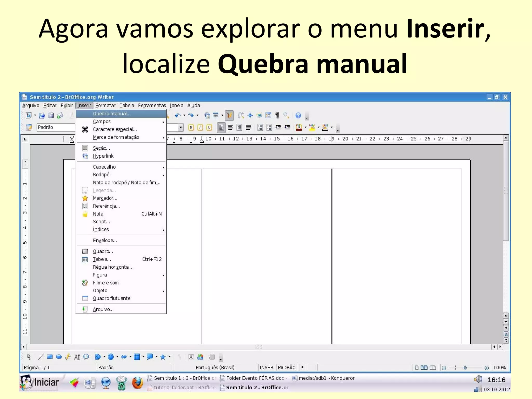This screenshot has width=532, height=399.
Task: Decrease indent of the paragraph
Action: point(278,127)
